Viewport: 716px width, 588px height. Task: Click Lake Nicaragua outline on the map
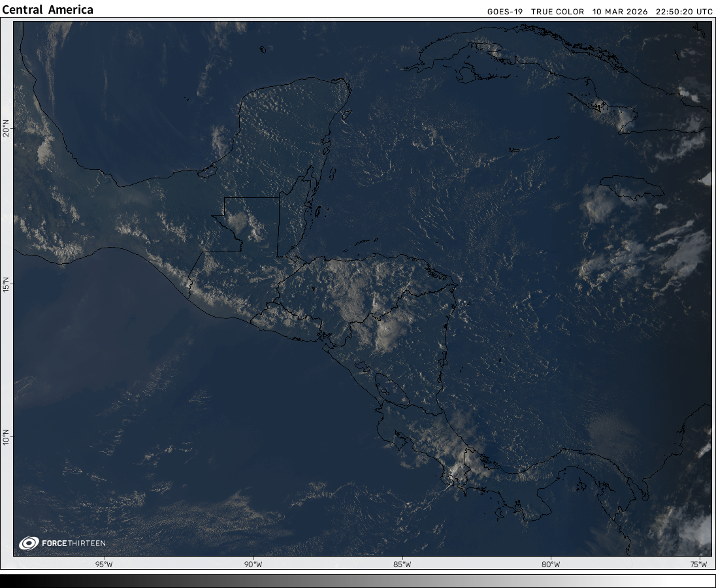point(391,387)
